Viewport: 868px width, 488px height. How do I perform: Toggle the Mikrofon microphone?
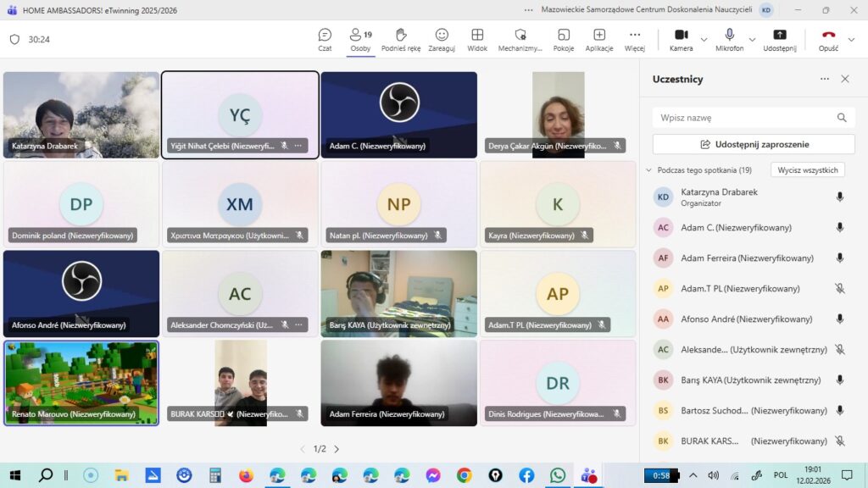click(729, 40)
